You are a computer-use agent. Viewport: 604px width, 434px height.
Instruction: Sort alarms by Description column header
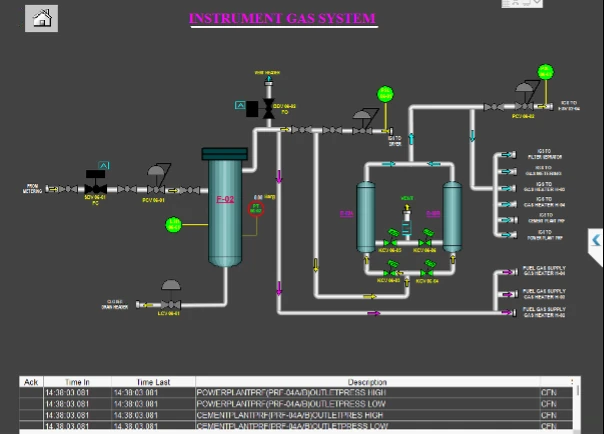pyautogui.click(x=367, y=382)
